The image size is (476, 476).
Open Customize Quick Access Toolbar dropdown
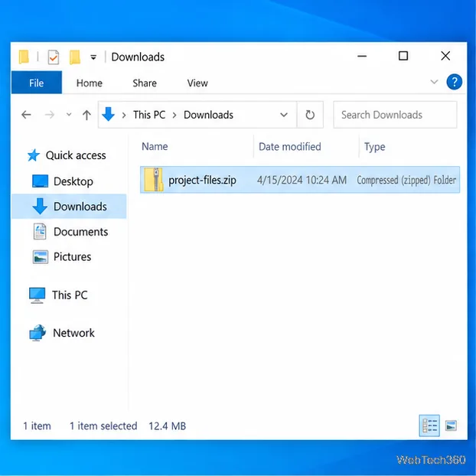(93, 57)
